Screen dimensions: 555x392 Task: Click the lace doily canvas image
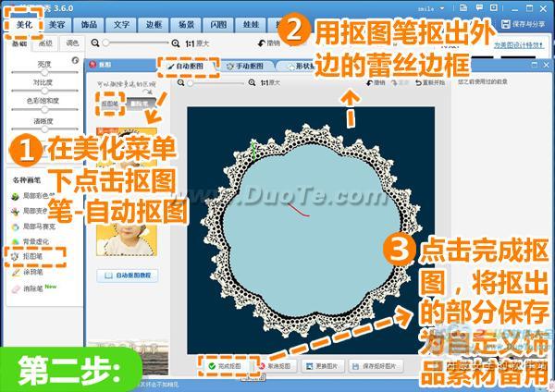(311, 230)
